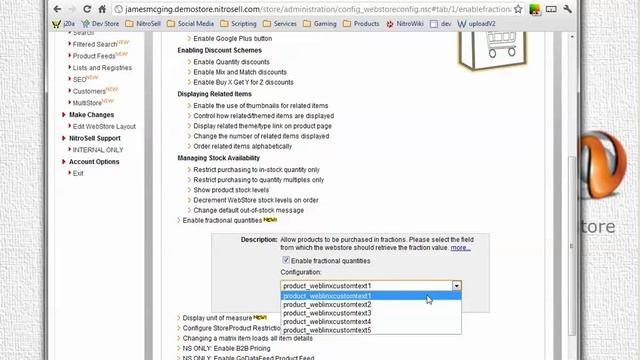Open the Configuration dropdown arrow
Viewport: 640px width, 360px height.
click(456, 286)
